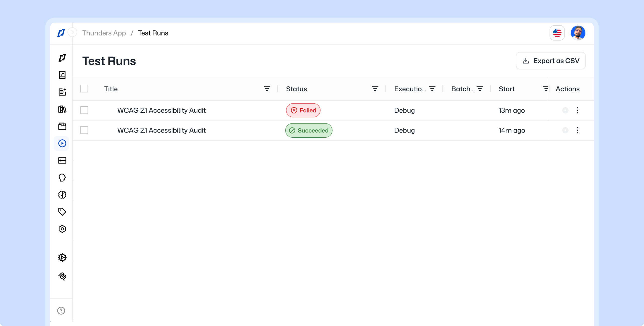Go to Thunders App breadcrumb link

coord(104,33)
